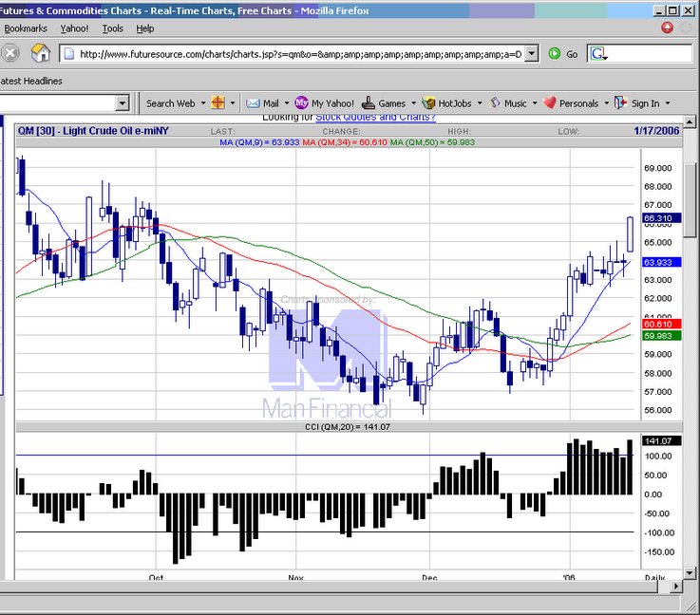Screen dimensions: 700x615
Task: Expand the target icon dropdown arrow
Action: (x=233, y=103)
